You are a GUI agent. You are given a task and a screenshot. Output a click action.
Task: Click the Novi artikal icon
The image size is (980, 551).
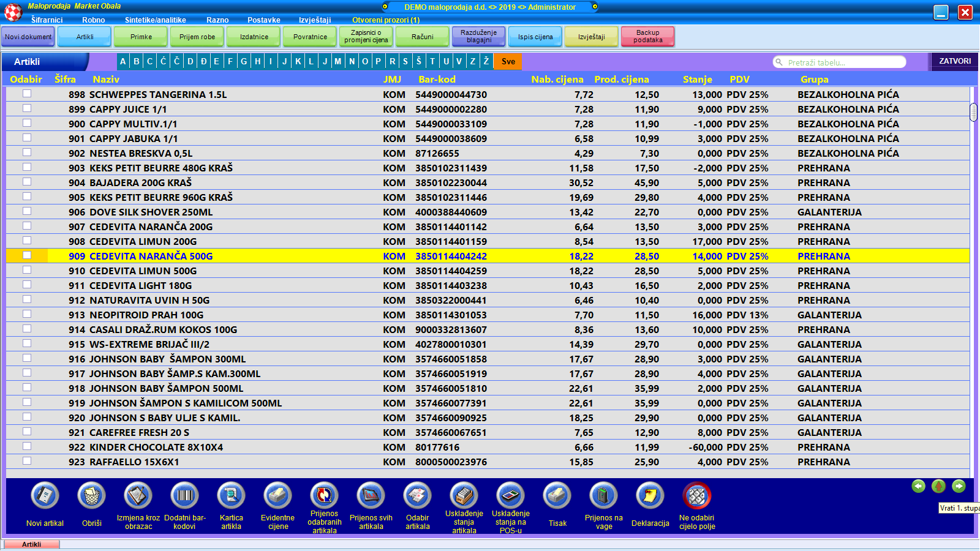coord(45,496)
